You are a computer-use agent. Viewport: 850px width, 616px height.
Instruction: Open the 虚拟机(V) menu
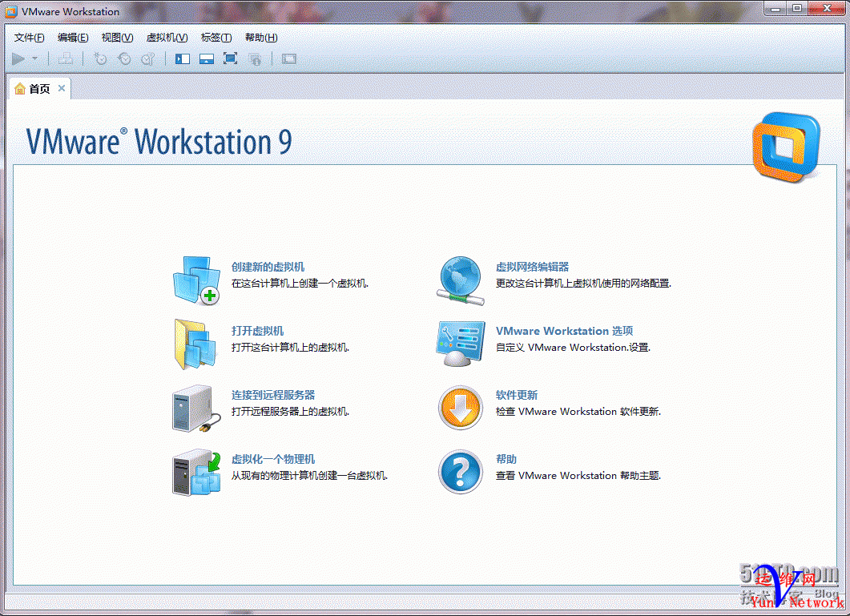pos(167,38)
